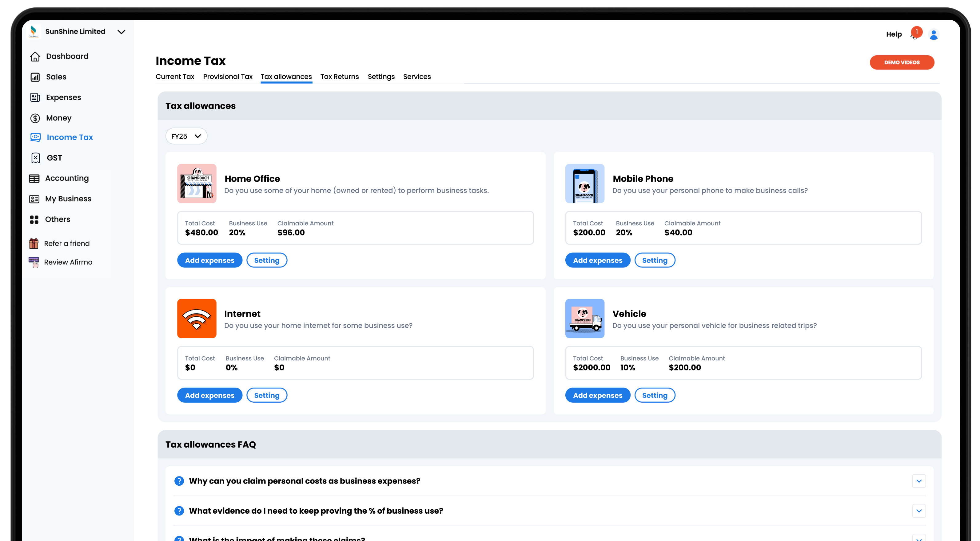Click Home Office total cost $480.00
Viewport: 980px width, 541px height.
click(201, 232)
